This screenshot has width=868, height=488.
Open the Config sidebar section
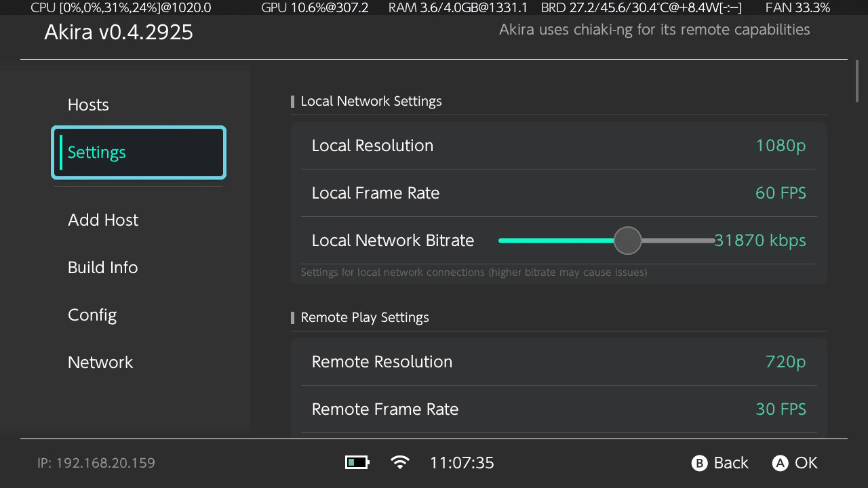pos(138,315)
